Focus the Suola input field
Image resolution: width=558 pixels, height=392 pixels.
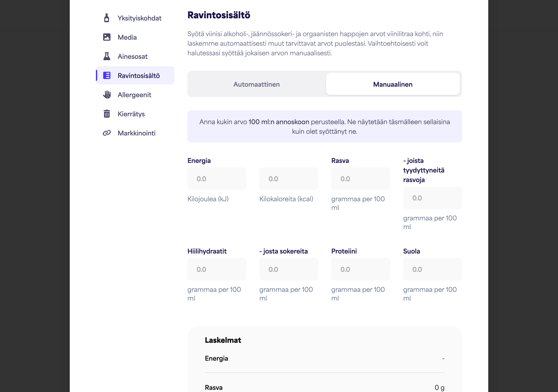coord(433,269)
